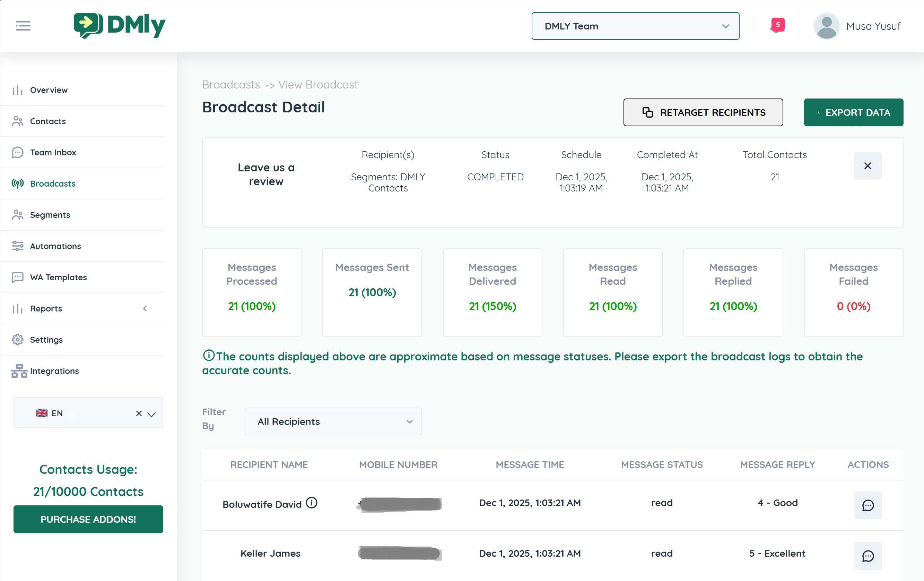924x581 pixels.
Task: Expand the Reports submenu chevron
Action: (x=145, y=308)
